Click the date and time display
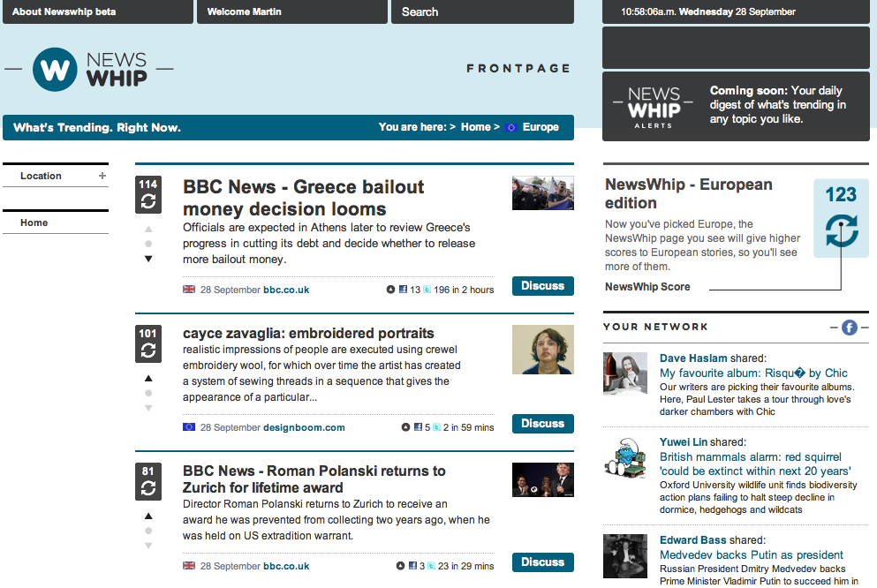Image resolution: width=877 pixels, height=588 pixels. [x=708, y=11]
